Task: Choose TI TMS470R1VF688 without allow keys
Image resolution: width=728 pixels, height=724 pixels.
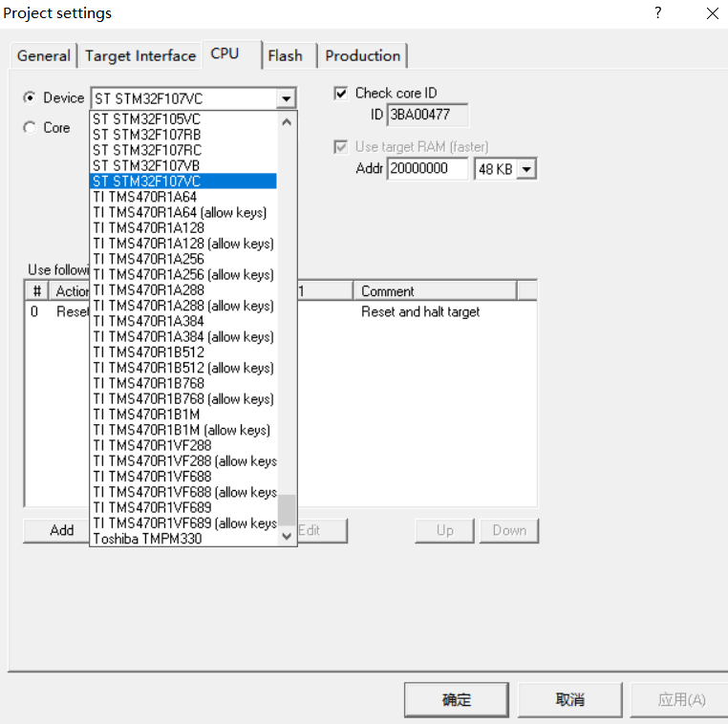Action: pyautogui.click(x=183, y=477)
